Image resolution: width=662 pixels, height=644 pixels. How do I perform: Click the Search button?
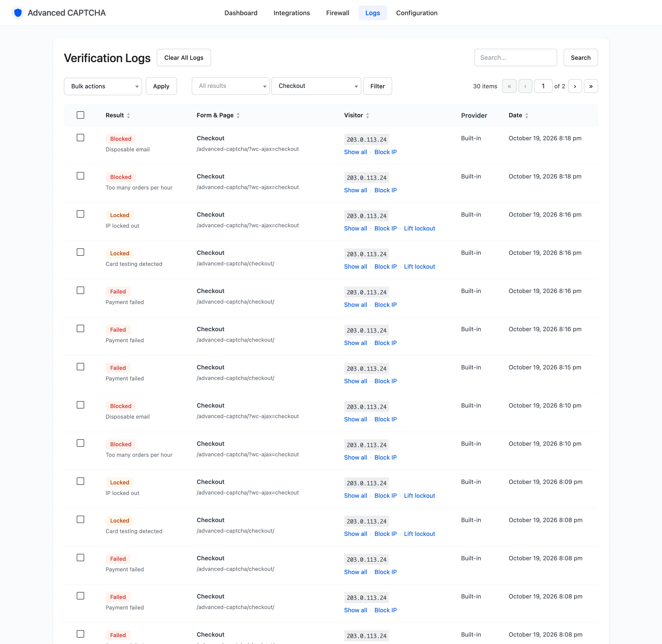[581, 57]
